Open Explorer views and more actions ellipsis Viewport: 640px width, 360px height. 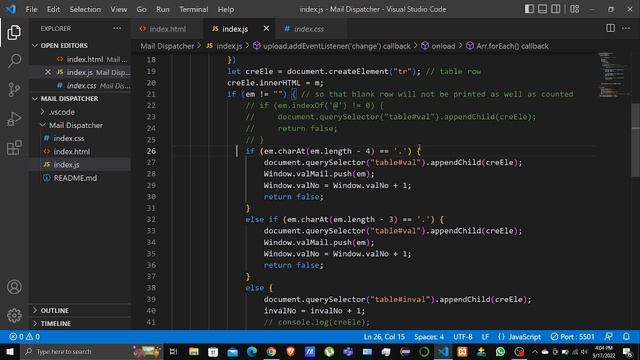pyautogui.click(x=117, y=28)
